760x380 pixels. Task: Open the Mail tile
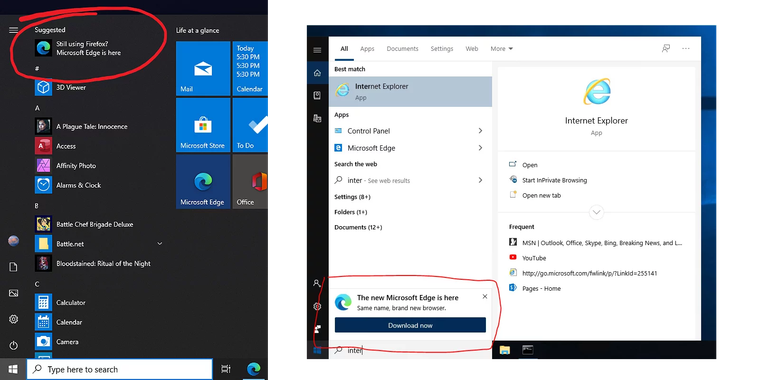[x=203, y=68]
